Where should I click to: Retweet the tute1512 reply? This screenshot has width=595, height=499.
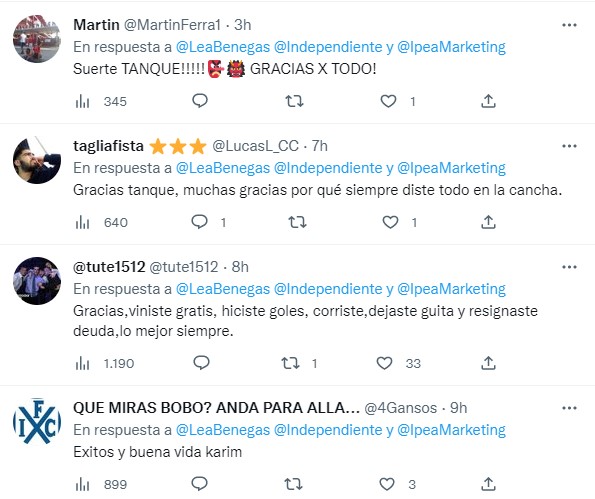click(290, 363)
